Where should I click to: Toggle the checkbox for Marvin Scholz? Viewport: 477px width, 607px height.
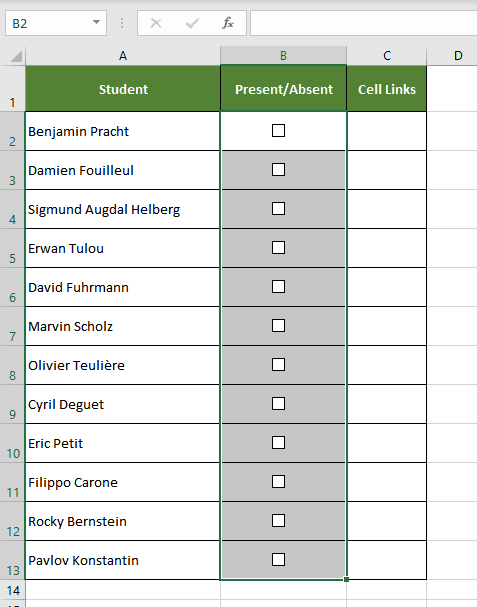pyautogui.click(x=278, y=326)
